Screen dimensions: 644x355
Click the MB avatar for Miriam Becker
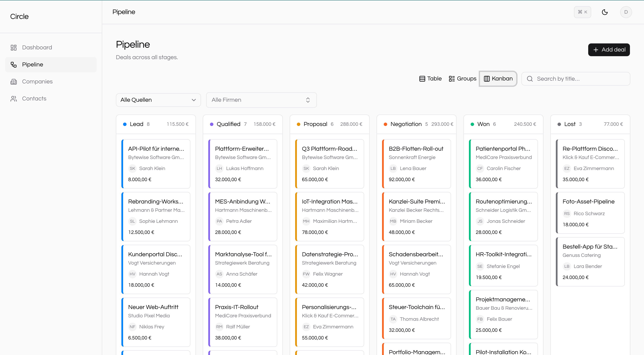pos(393,221)
